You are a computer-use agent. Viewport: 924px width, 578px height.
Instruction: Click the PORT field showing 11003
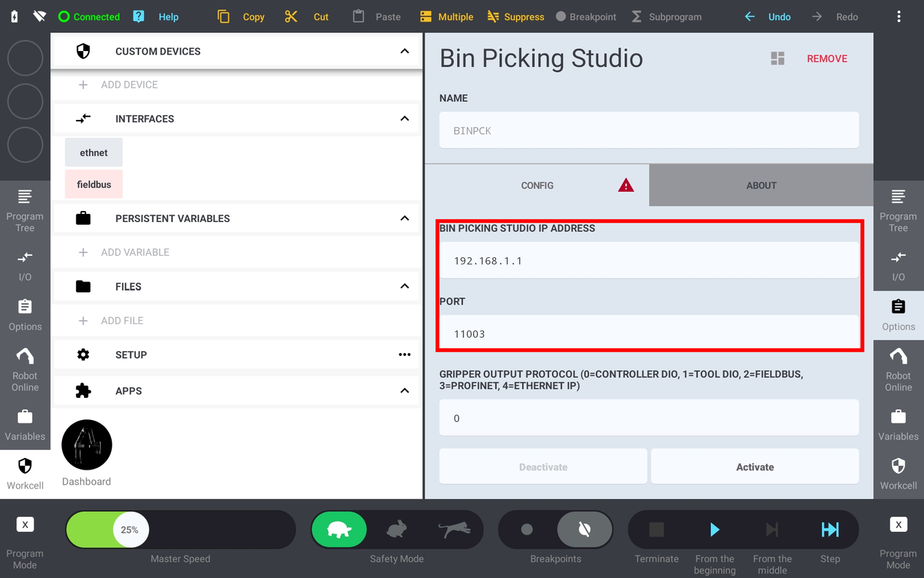[x=649, y=334]
